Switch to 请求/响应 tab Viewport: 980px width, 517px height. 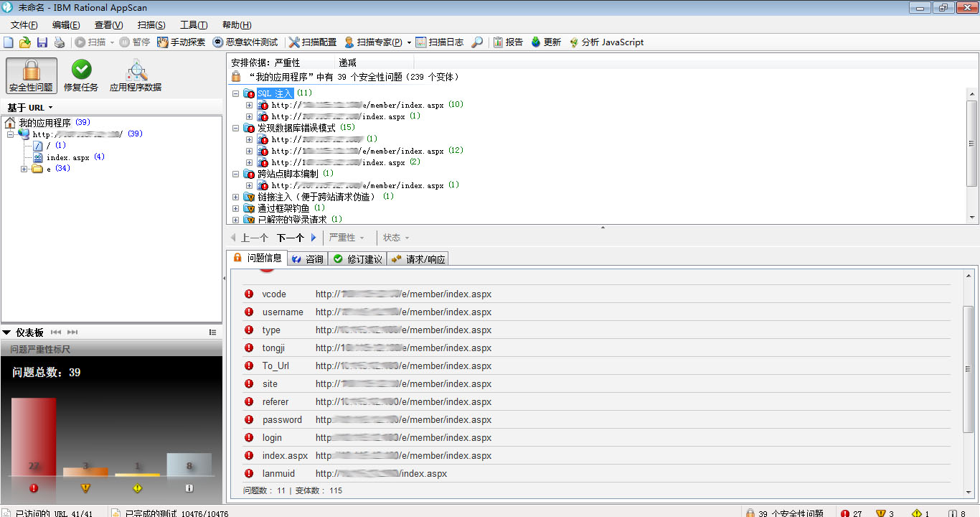tap(418, 258)
